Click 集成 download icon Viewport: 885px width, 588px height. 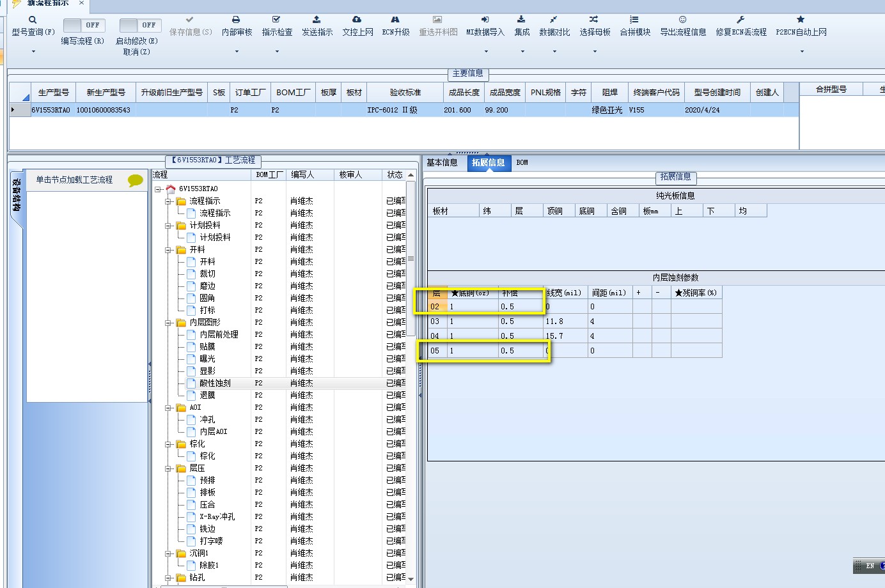pos(521,20)
